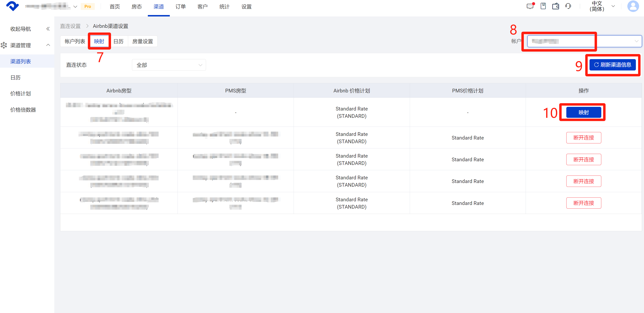
Task: Click Airbnb渠道设置 breadcrumb text
Action: tap(110, 26)
